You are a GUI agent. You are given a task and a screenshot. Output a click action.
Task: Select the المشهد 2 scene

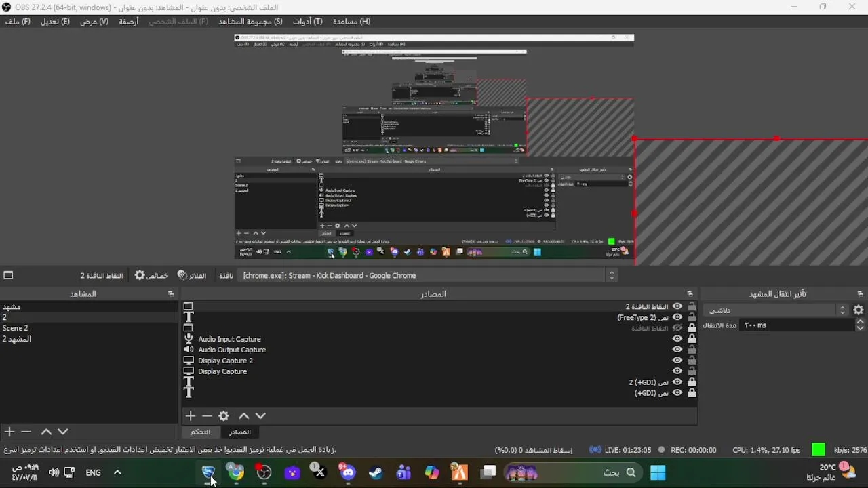(x=88, y=339)
